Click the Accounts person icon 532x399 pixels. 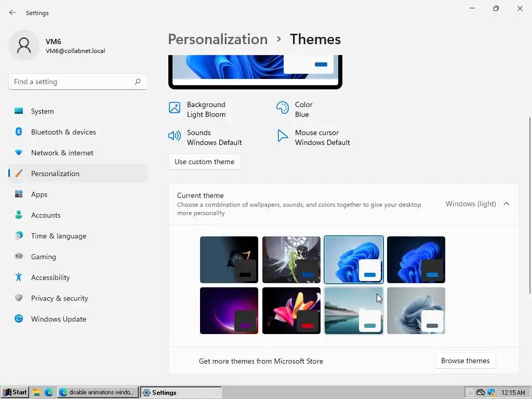coord(19,215)
